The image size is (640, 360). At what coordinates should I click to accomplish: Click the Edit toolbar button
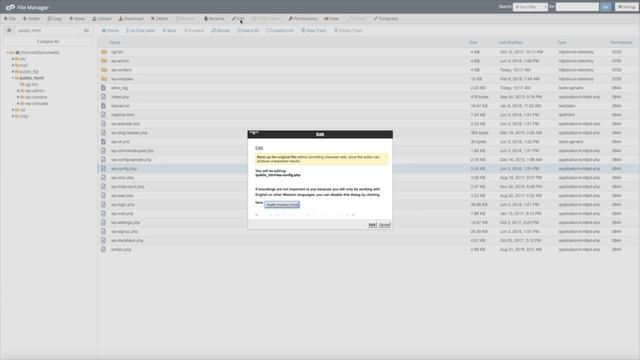pos(238,19)
